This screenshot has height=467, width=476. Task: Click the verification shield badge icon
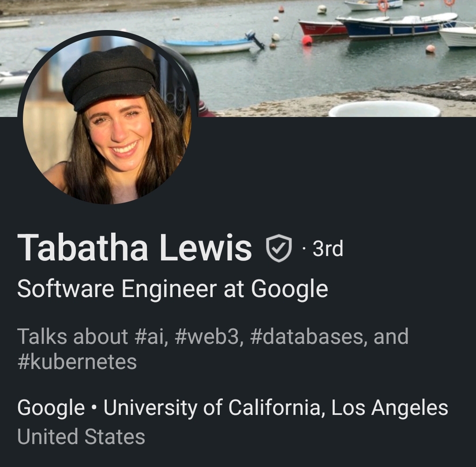pyautogui.click(x=279, y=248)
